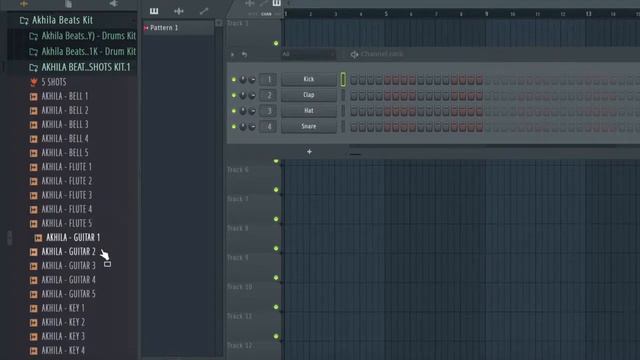Toggle first step of Snare row
The width and height of the screenshot is (640, 360).
(x=354, y=127)
